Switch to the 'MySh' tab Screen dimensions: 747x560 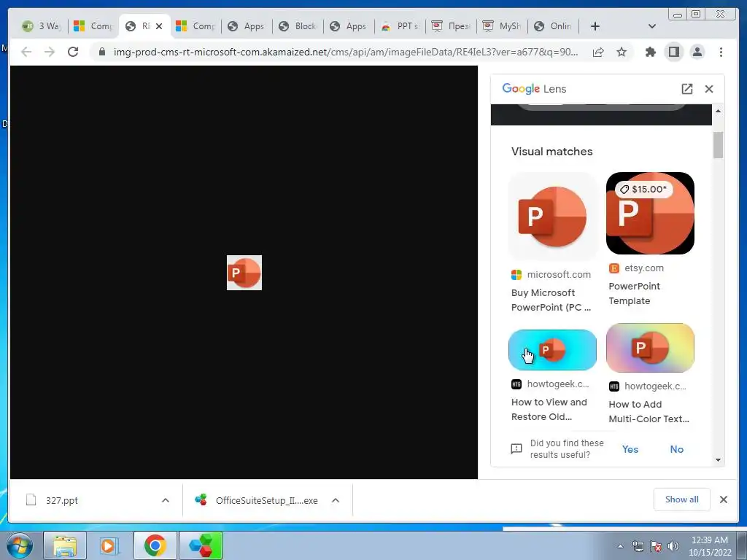(x=502, y=26)
